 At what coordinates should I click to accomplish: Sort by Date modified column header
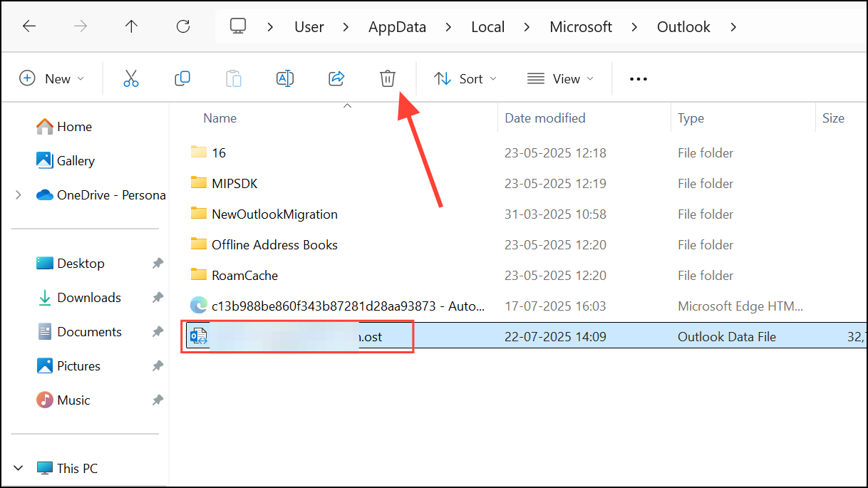click(545, 118)
